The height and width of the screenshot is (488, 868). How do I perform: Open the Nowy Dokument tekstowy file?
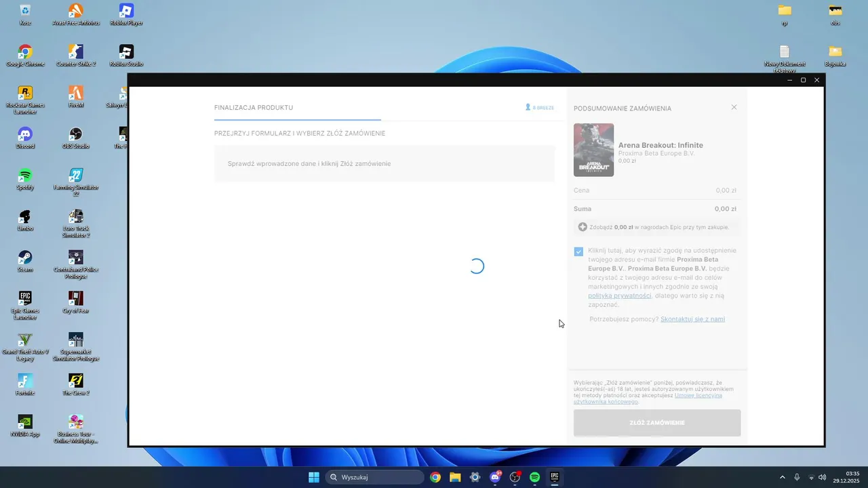pos(785,59)
